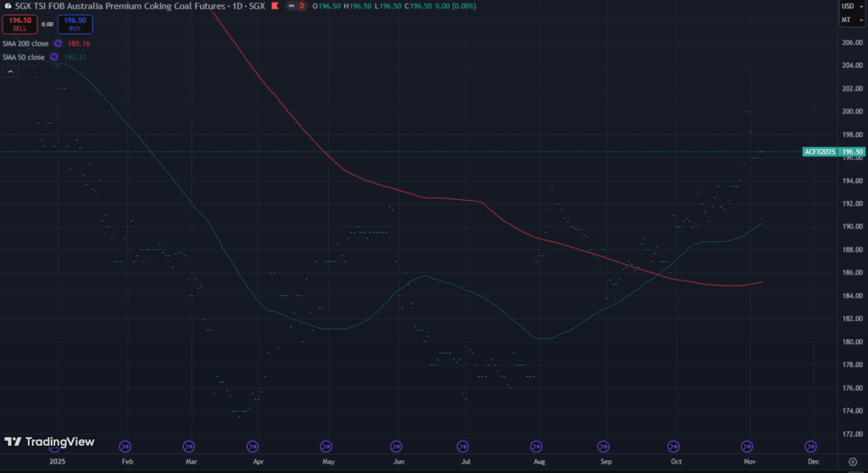Screen dimensions: 868x473
Task: Click the SELL 196.50 button
Action: (20, 24)
